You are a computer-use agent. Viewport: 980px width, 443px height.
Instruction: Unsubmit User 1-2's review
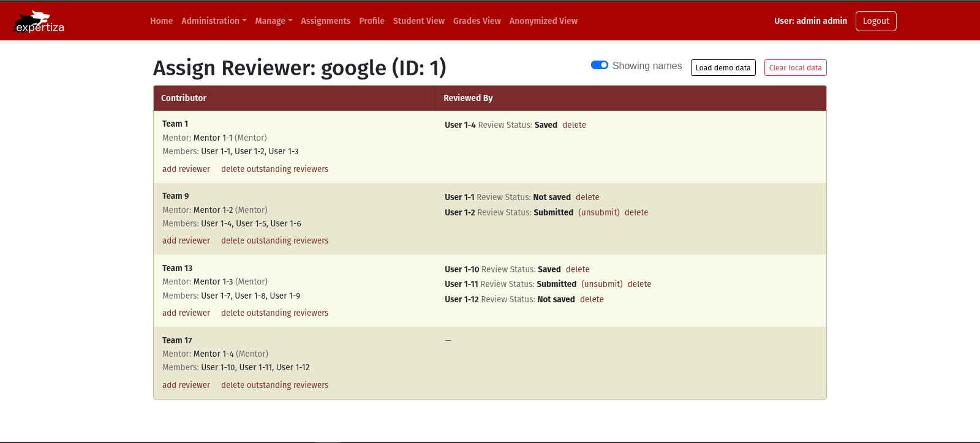[598, 213]
